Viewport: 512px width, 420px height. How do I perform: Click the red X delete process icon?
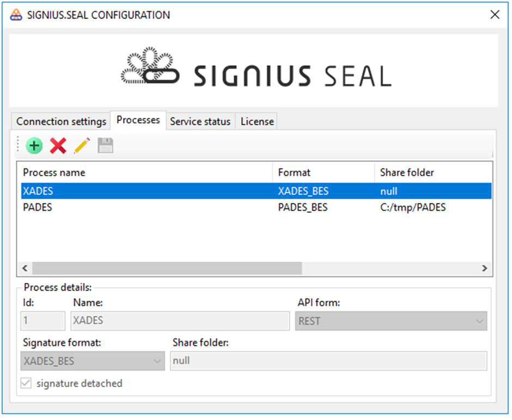tap(58, 146)
